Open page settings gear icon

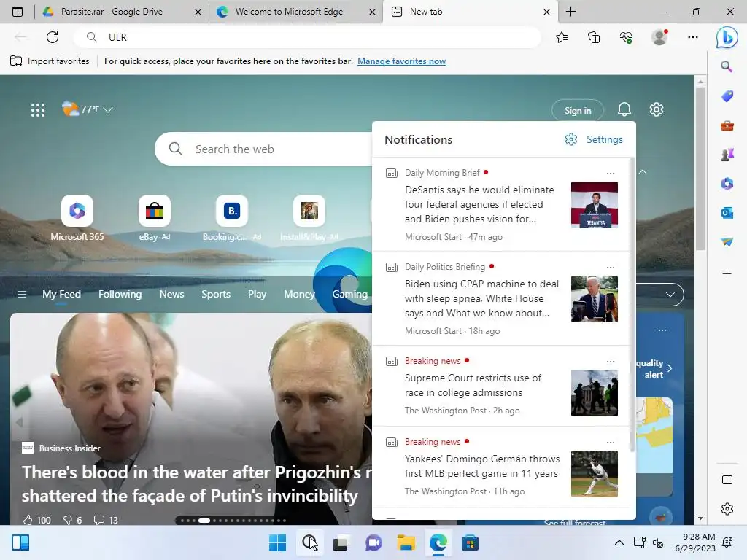pos(657,109)
